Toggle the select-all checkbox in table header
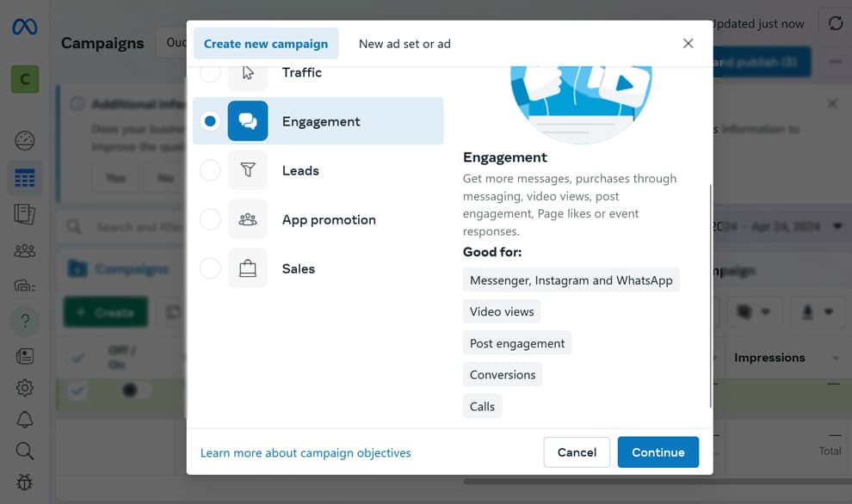Viewport: 852px width, 504px height. (x=77, y=358)
